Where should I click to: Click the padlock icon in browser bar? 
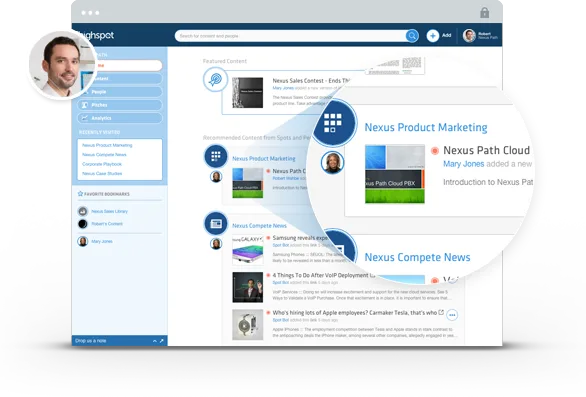point(484,13)
